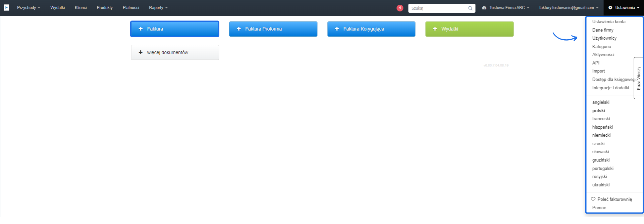Collapse the Ustawienia dropdown menu
Image resolution: width=644 pixels, height=224 pixels.
pyautogui.click(x=624, y=7)
